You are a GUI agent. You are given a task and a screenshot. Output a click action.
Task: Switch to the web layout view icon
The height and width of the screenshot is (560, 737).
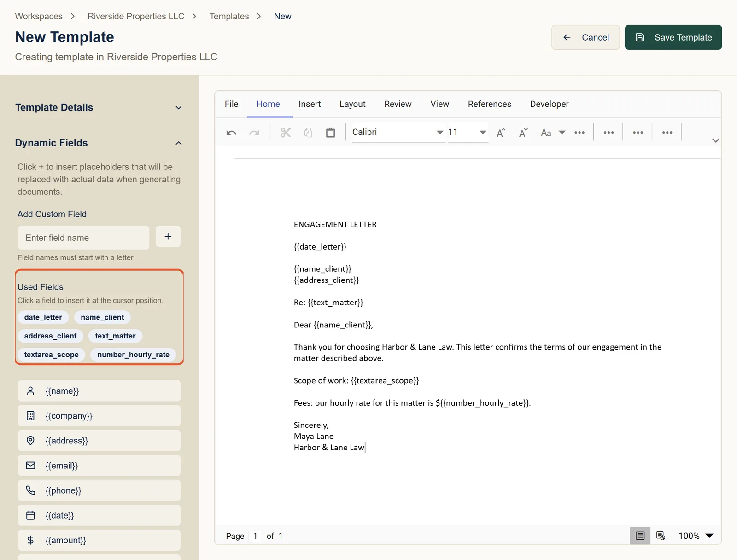[661, 536]
